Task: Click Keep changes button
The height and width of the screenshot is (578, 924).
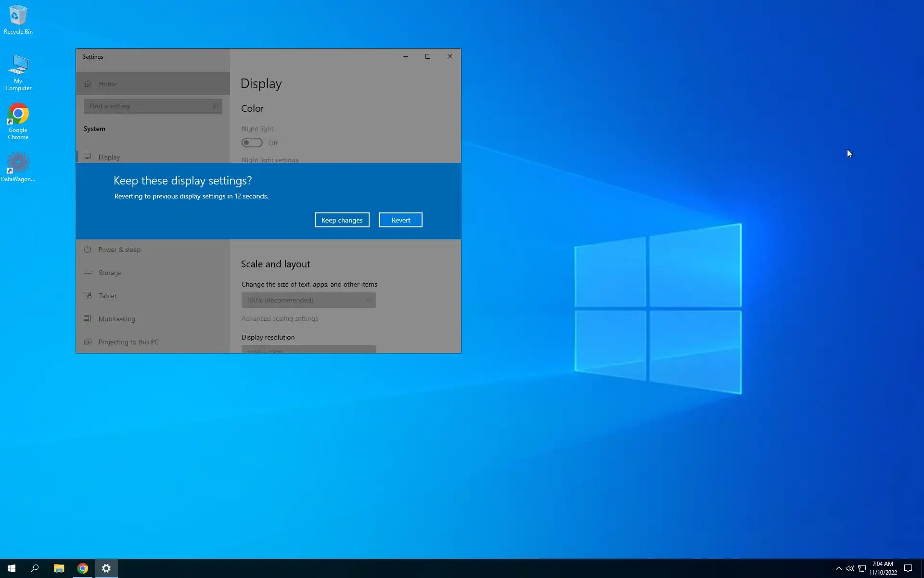Action: click(x=342, y=220)
